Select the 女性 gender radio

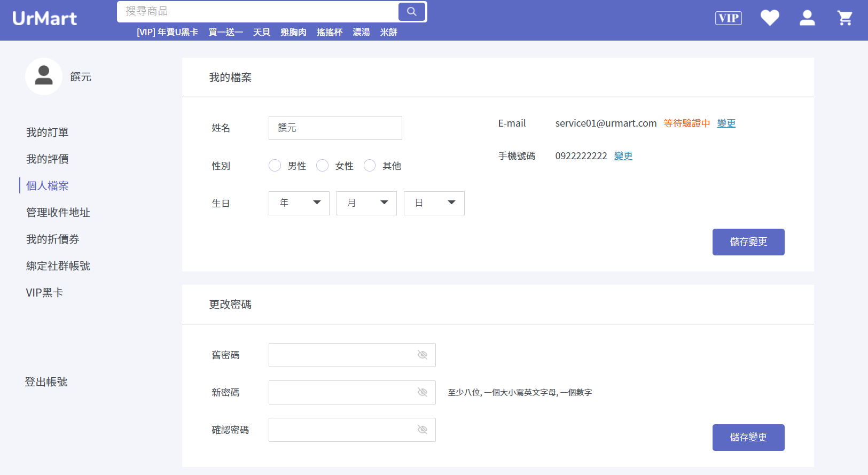pos(322,166)
